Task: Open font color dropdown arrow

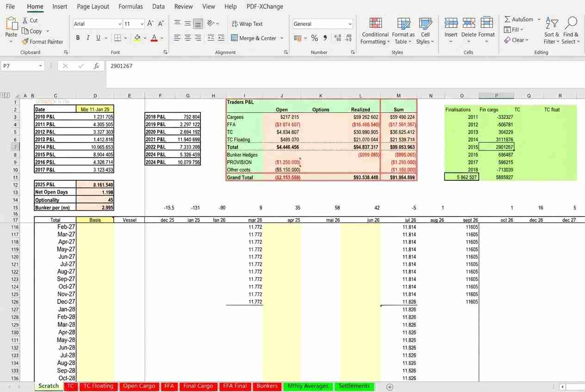Action: [162, 38]
